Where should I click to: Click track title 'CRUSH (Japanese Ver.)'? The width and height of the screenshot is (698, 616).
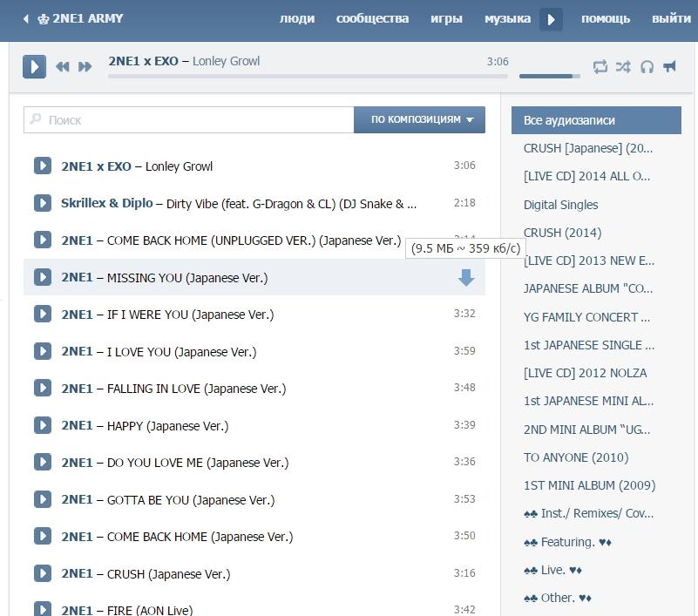169,574
